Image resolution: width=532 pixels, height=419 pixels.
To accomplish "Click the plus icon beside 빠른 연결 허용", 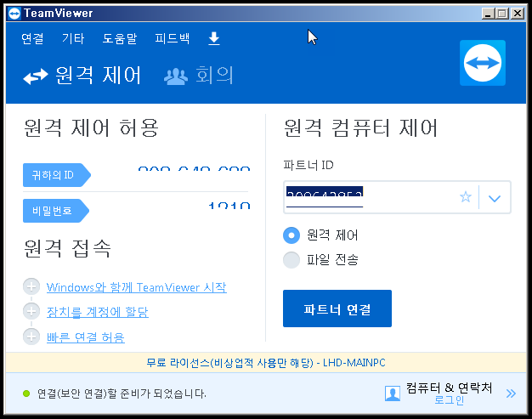I will [x=31, y=337].
